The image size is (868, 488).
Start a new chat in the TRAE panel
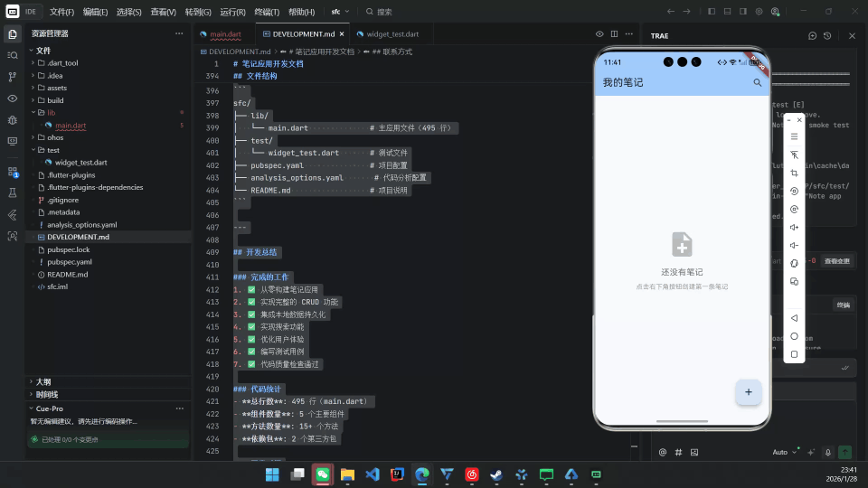[812, 35]
